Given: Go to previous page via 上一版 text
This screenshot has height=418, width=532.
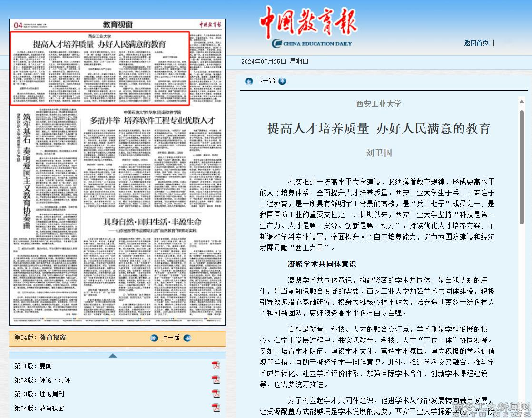Looking at the screenshot, I should (170, 338).
